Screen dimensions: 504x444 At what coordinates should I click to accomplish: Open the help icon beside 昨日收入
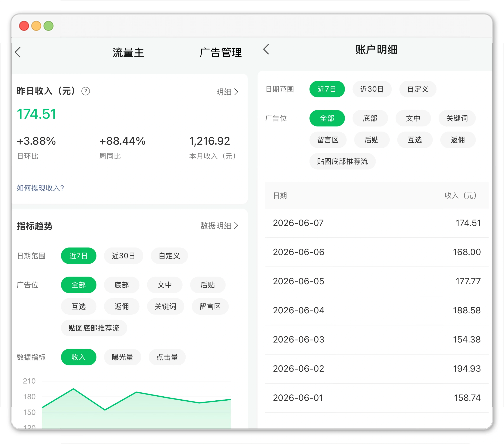click(86, 91)
